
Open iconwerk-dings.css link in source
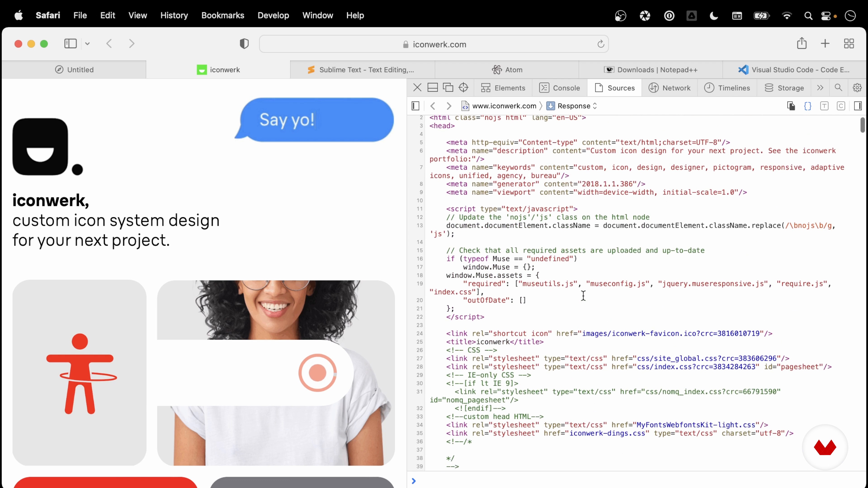coord(607,433)
